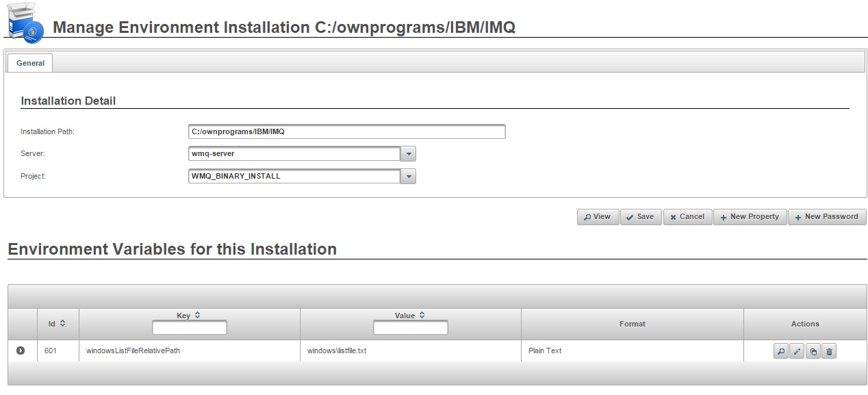The height and width of the screenshot is (395, 868).
Task: Select the windowsListFileRelativePath key cell
Action: [190, 351]
